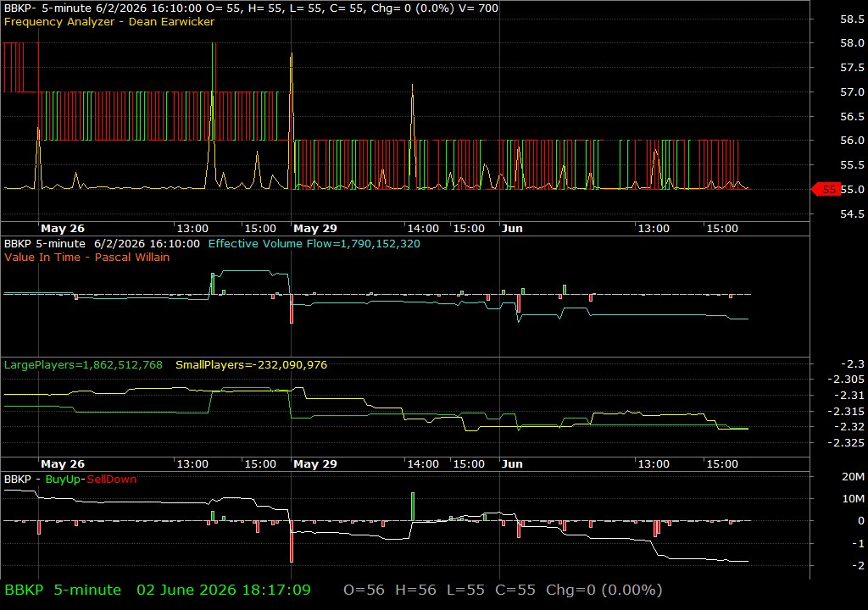Click the red 'SellDown' legend label
868x610 pixels.
coord(111,479)
